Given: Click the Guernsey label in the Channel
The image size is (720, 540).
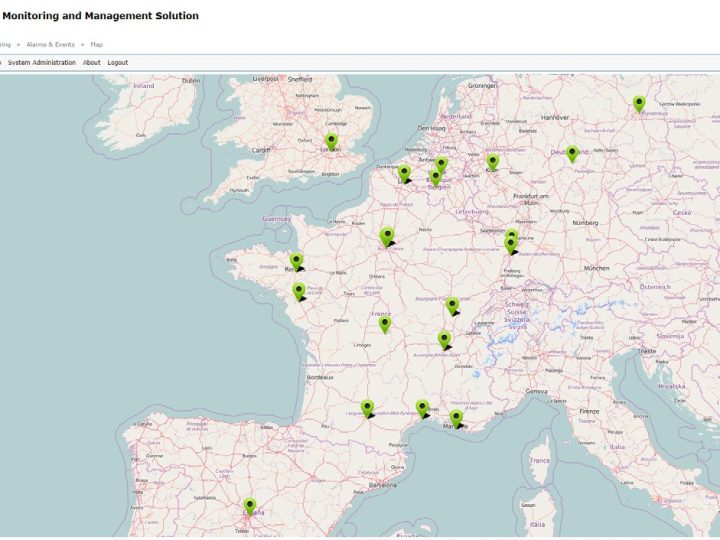Looking at the screenshot, I should click(x=277, y=219).
